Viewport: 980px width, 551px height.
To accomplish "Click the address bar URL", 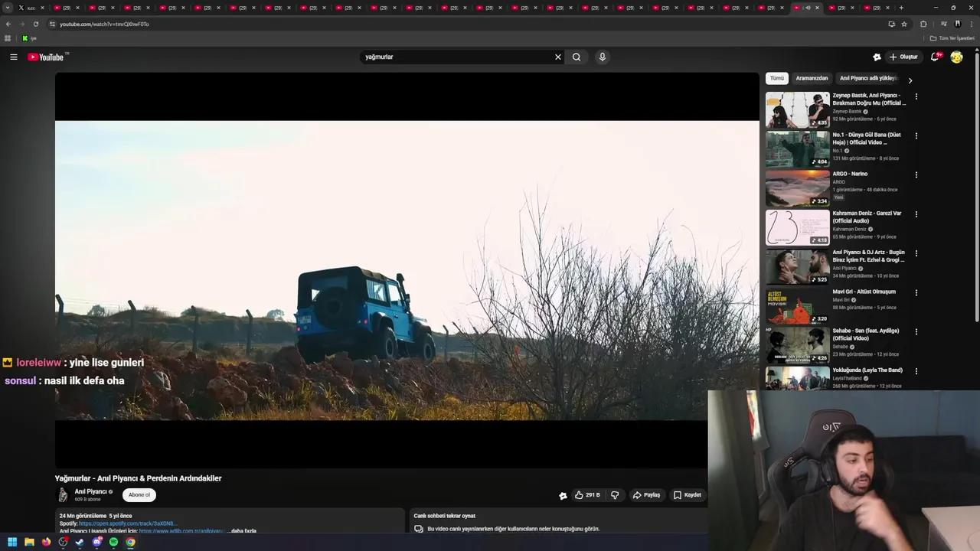I will pos(104,24).
